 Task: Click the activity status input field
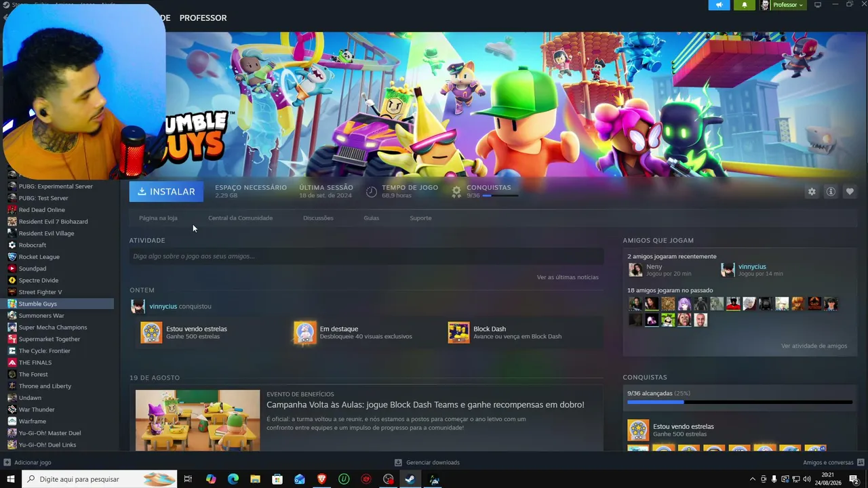tap(366, 256)
